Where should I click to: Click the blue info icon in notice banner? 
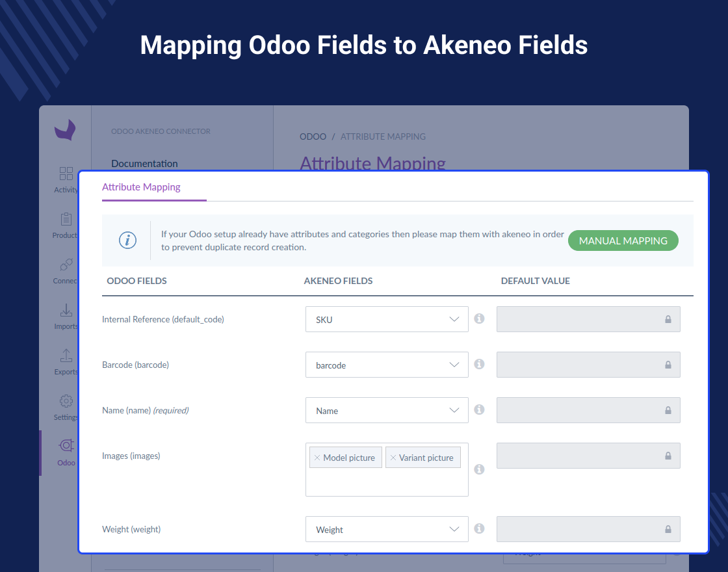click(127, 240)
